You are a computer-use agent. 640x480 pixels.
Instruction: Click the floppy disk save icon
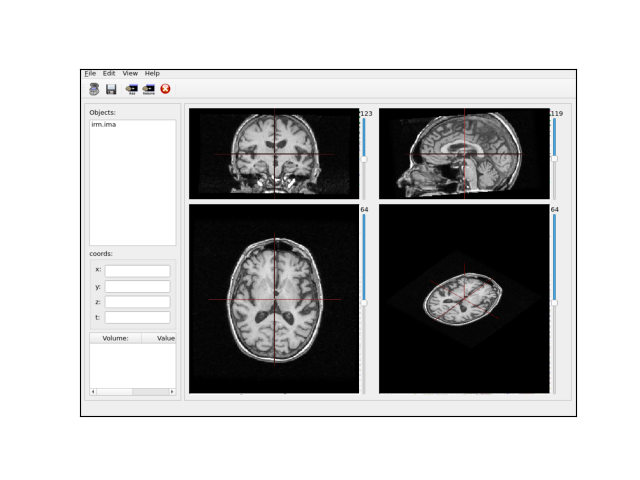[111, 89]
